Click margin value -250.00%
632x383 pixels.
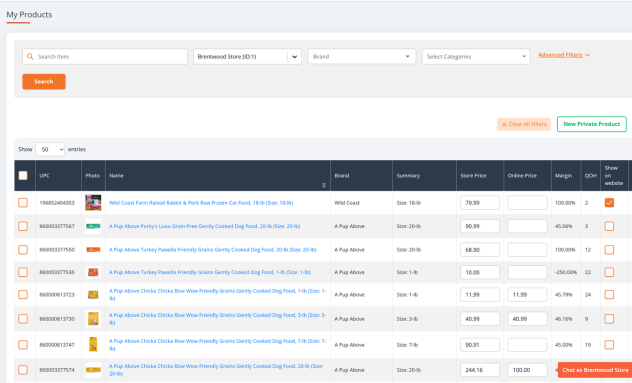(x=566, y=272)
